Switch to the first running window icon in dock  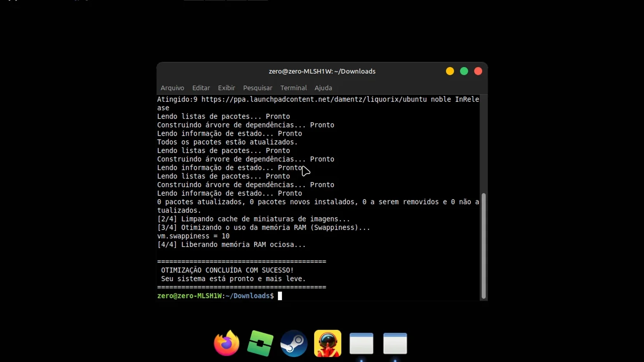362,343
